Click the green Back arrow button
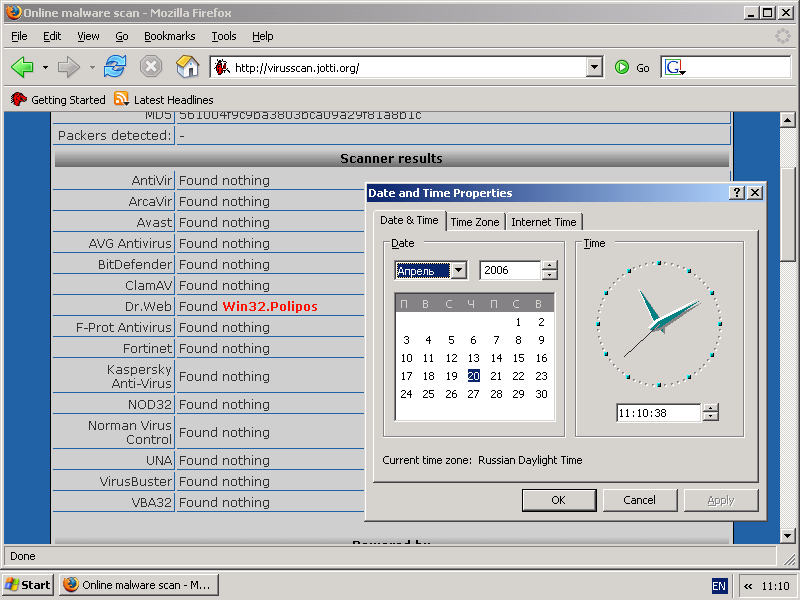Screen dimensions: 800x600 tap(22, 67)
